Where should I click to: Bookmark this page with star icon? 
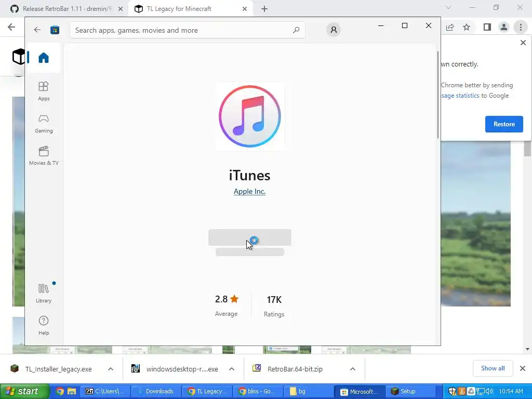[x=467, y=27]
